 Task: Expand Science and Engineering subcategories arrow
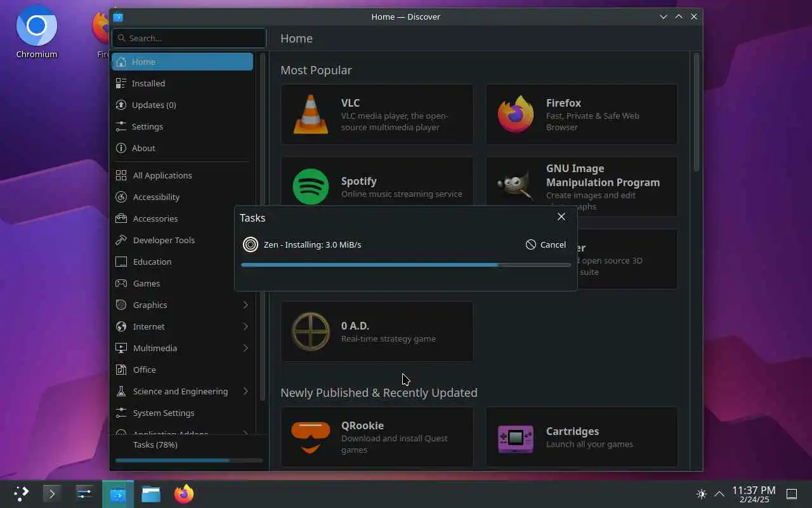246,391
